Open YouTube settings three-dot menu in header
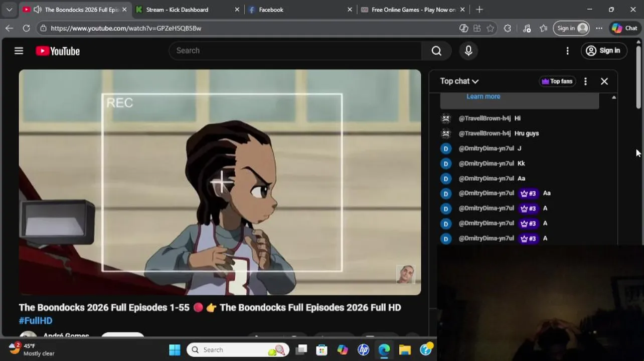 567,51
